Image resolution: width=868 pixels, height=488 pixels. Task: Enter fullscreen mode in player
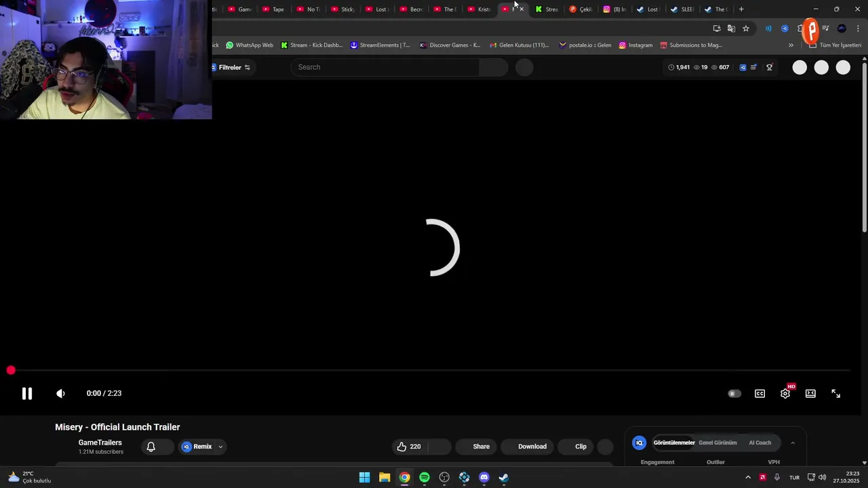click(x=835, y=393)
